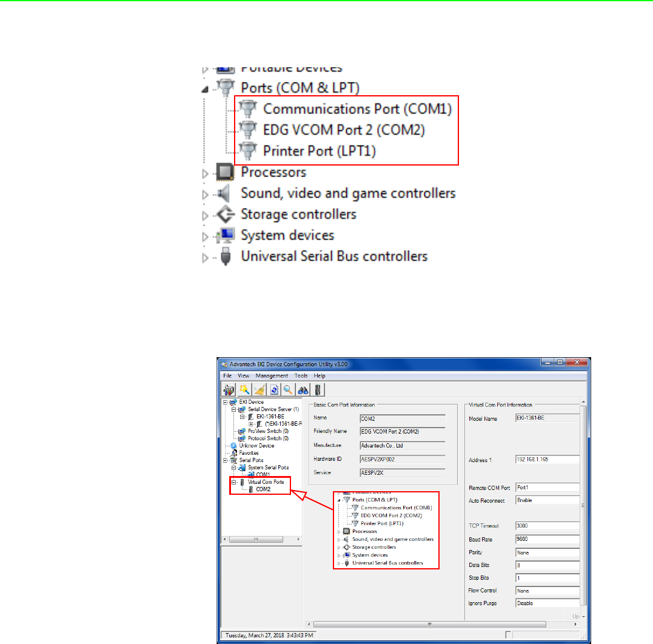Select COM1 under System Serial Ports
The height and width of the screenshot is (644, 653).
click(263, 474)
